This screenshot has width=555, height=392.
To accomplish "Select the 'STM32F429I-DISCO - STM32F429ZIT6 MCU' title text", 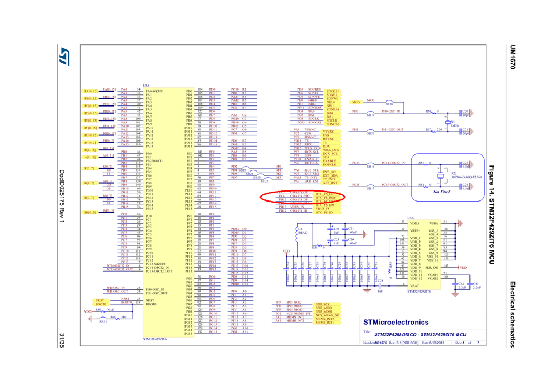I will pos(420,335).
